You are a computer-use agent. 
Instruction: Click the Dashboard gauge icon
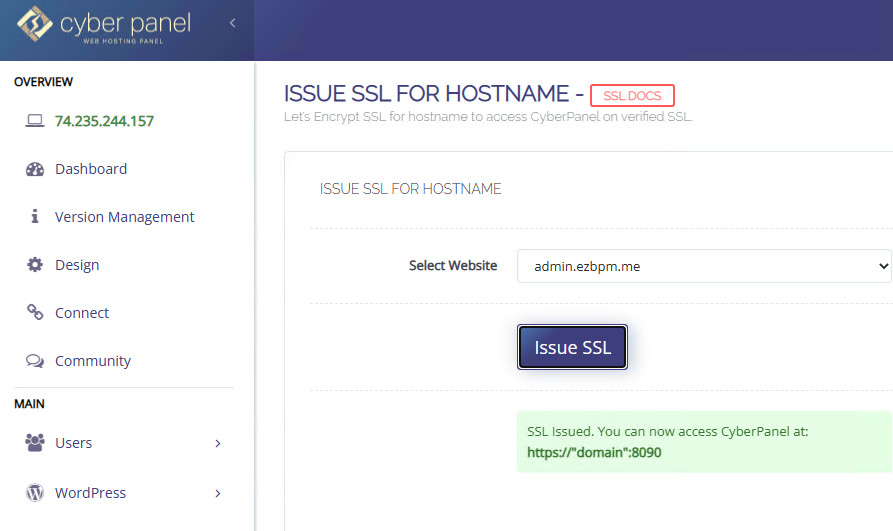tap(35, 169)
